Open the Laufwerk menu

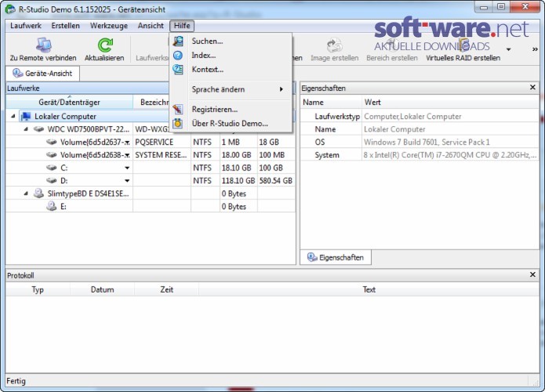point(26,26)
